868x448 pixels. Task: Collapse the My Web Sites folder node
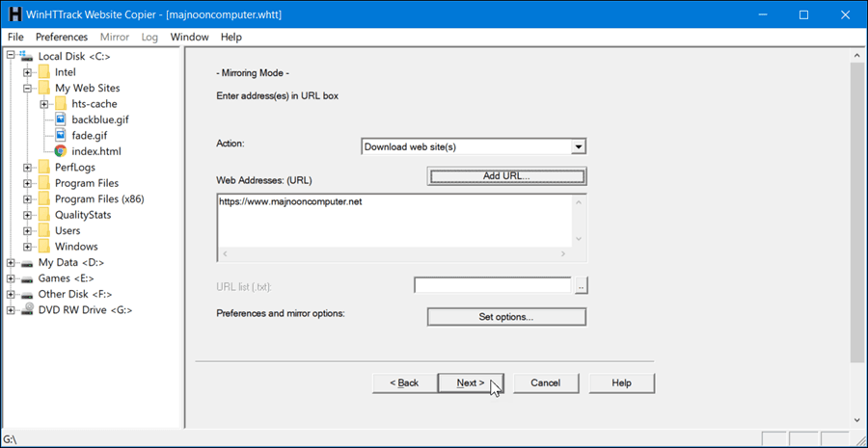(27, 88)
